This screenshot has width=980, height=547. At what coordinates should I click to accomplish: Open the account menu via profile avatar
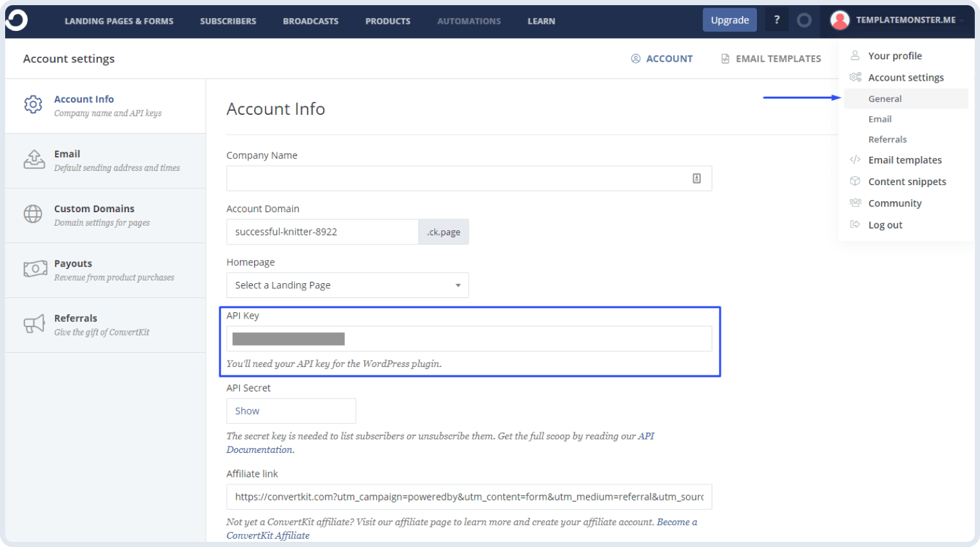coord(839,19)
